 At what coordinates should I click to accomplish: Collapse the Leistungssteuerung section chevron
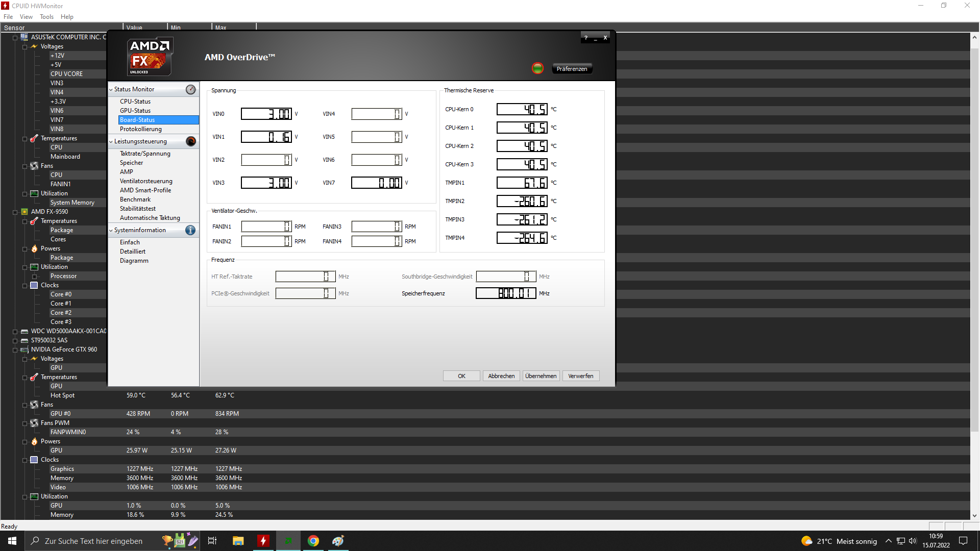pos(111,141)
